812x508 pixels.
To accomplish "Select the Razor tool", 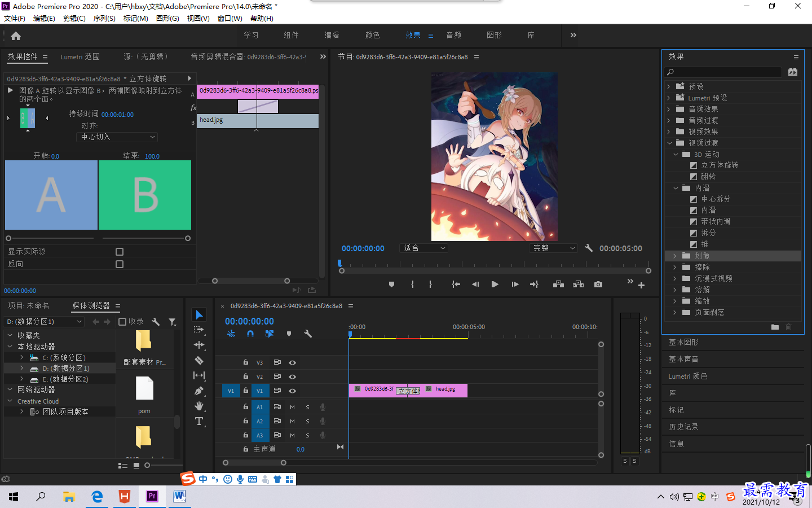I will click(199, 360).
